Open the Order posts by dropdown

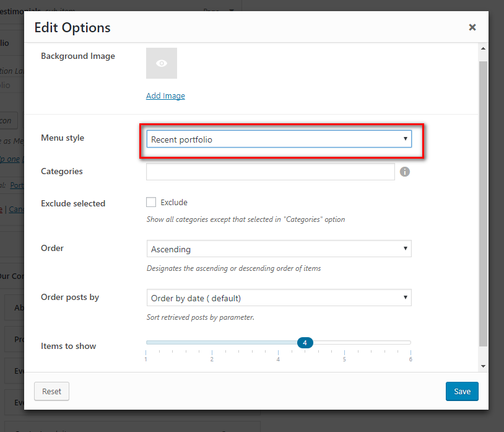tap(279, 298)
